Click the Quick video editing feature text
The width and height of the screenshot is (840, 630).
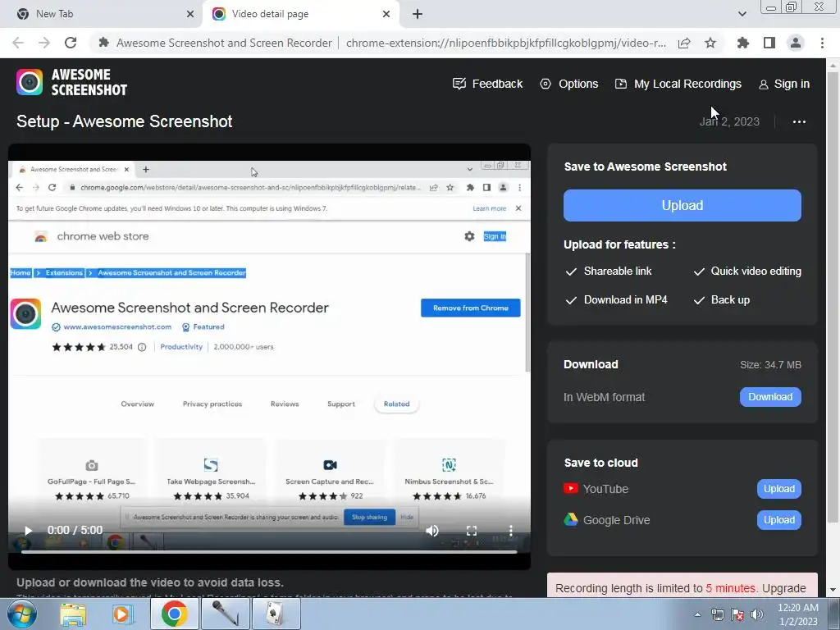pyautogui.click(x=756, y=271)
